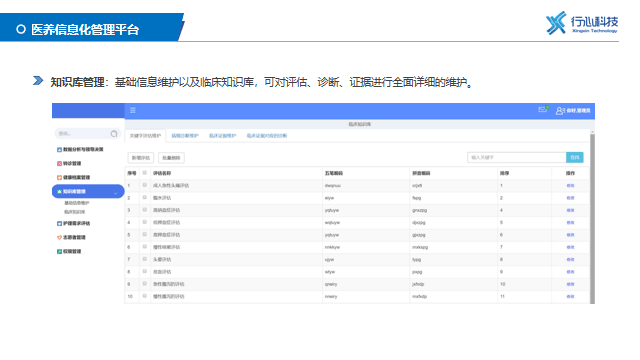The width and height of the screenshot is (640, 360).
Task: Open the mail notification icon
Action: [x=542, y=110]
